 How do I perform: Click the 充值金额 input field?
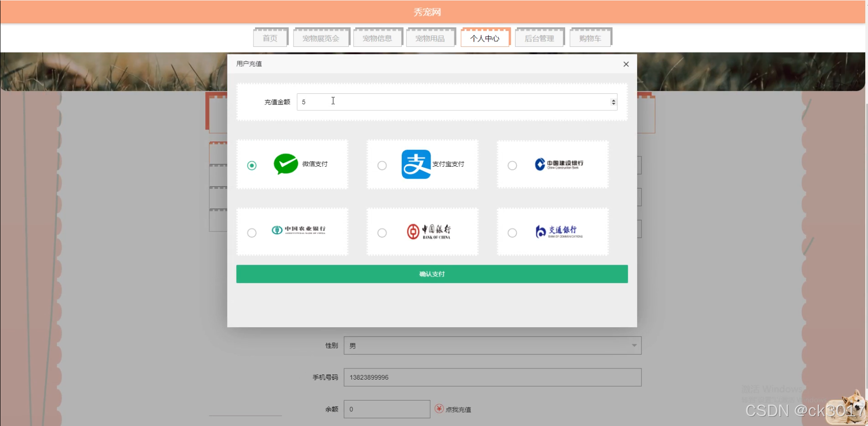coord(457,102)
